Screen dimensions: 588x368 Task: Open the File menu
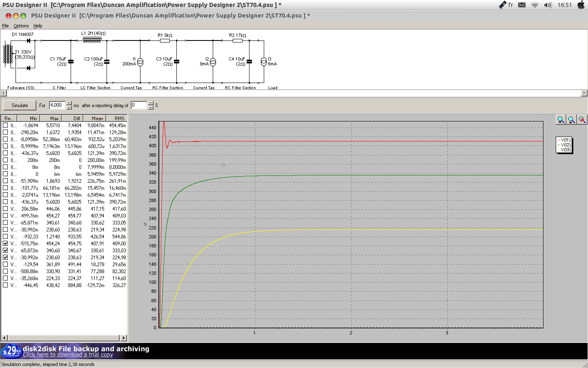coord(5,26)
